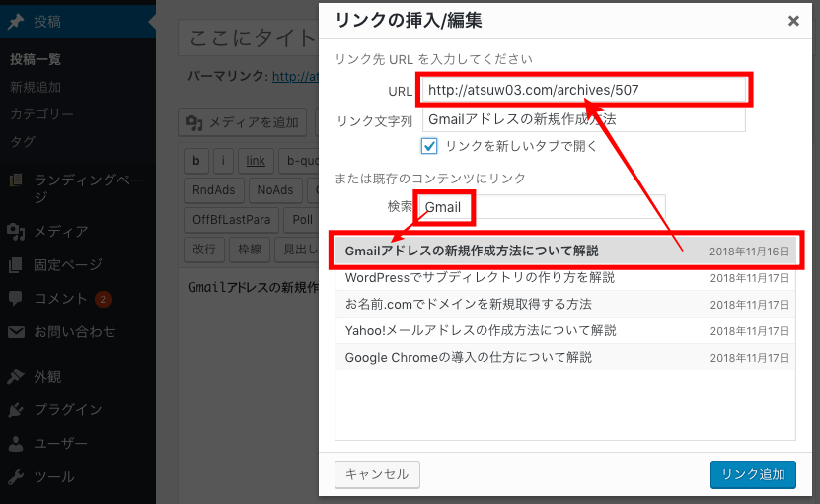Click the comments badge showing 2
820x504 pixels.
(103, 299)
